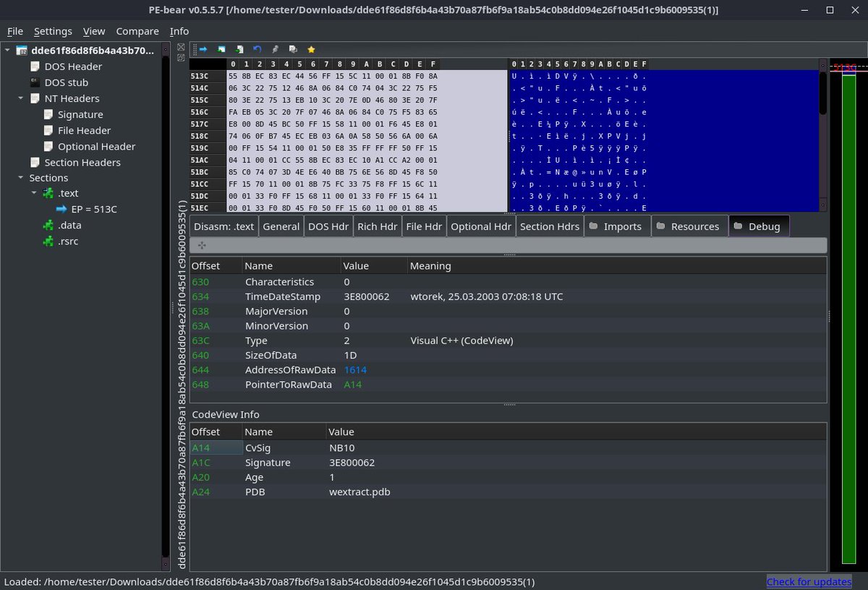Click the Characteristics row offset 630
Screen dimensions: 868x590
[200, 282]
